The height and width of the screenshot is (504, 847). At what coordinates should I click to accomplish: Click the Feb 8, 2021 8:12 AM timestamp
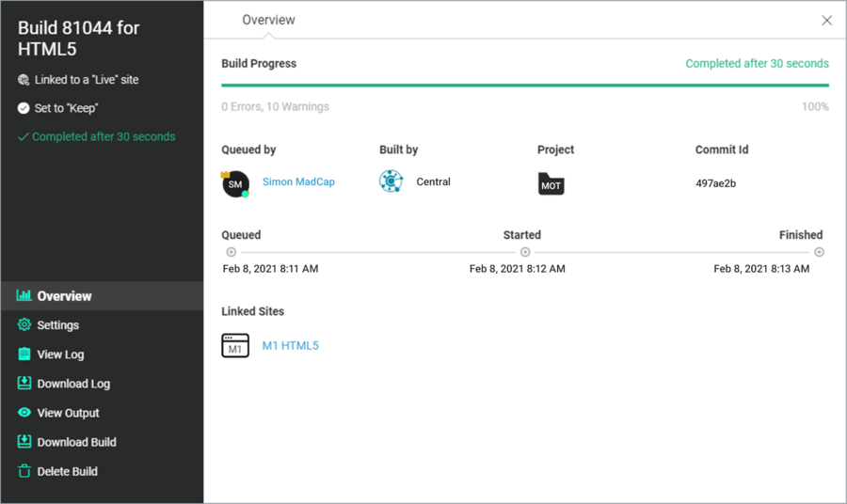point(518,269)
